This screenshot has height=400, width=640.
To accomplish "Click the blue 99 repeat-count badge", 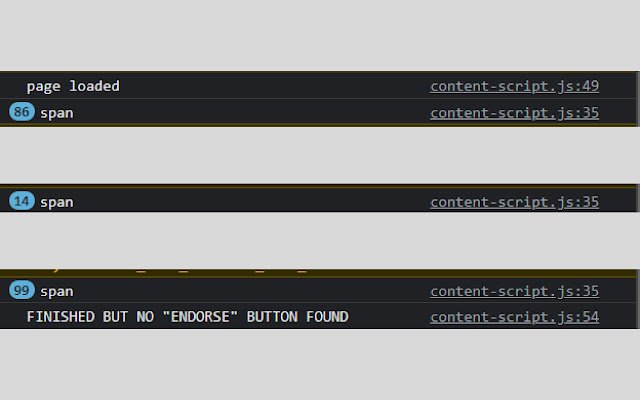I will 22,290.
